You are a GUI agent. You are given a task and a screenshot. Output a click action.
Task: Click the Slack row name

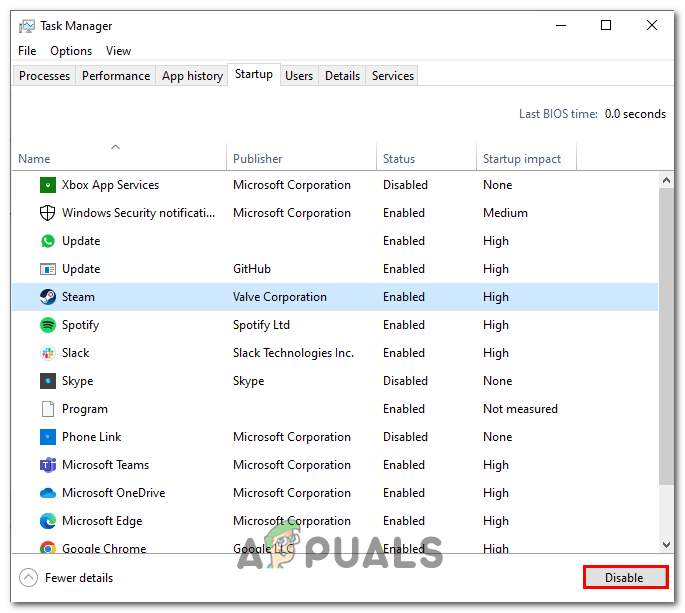click(76, 353)
